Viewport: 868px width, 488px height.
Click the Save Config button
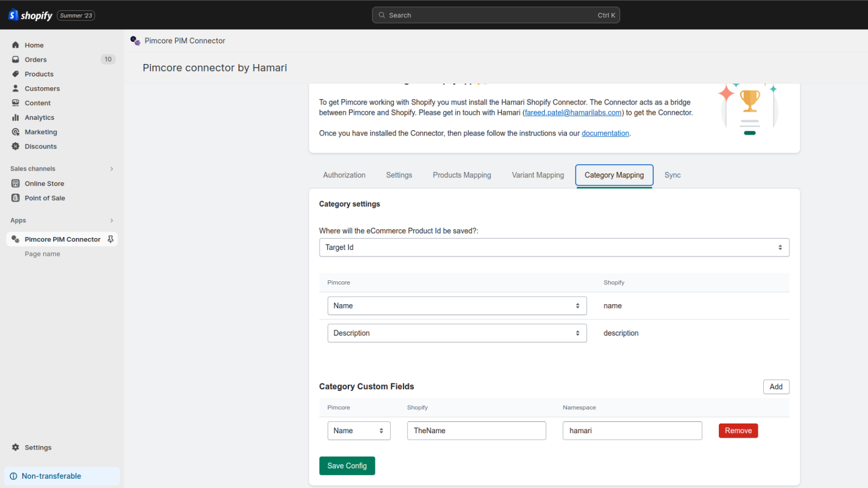(347, 466)
